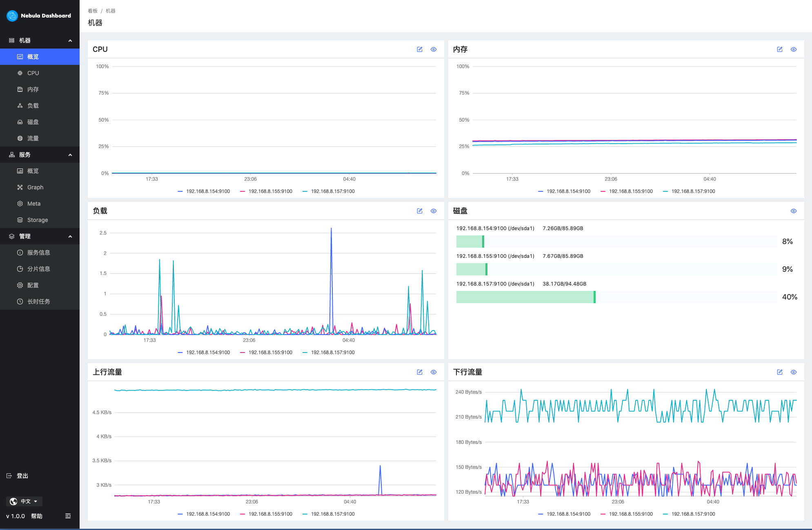Click the Storage service icon in sidebar
Screen dimensions: 812x530
[x=20, y=220]
